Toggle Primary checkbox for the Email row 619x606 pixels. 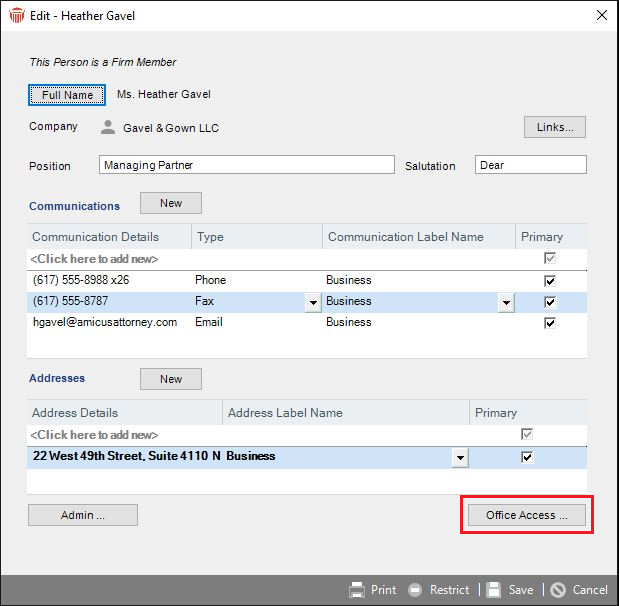click(550, 323)
